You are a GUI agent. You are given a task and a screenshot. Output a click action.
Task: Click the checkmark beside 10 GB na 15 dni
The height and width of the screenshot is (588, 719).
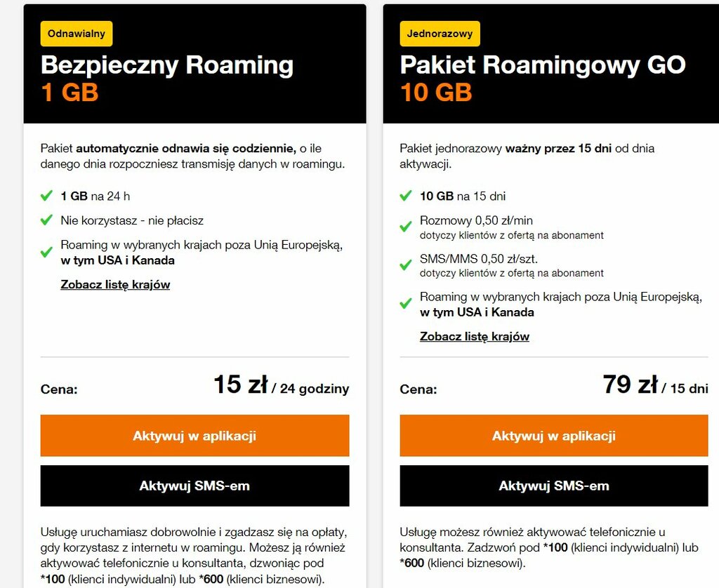point(406,196)
